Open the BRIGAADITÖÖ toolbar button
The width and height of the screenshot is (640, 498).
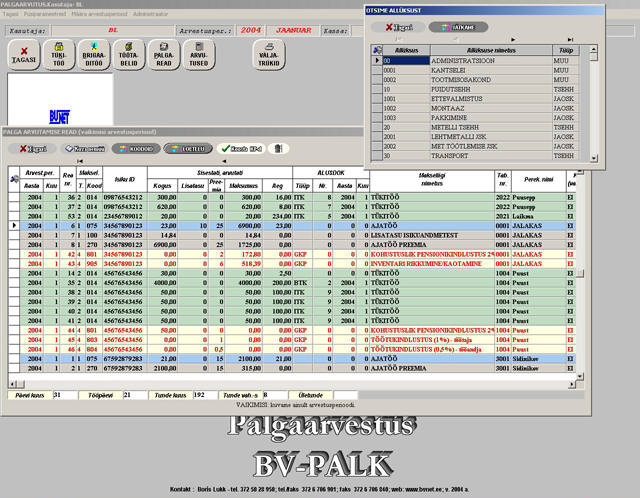point(94,55)
